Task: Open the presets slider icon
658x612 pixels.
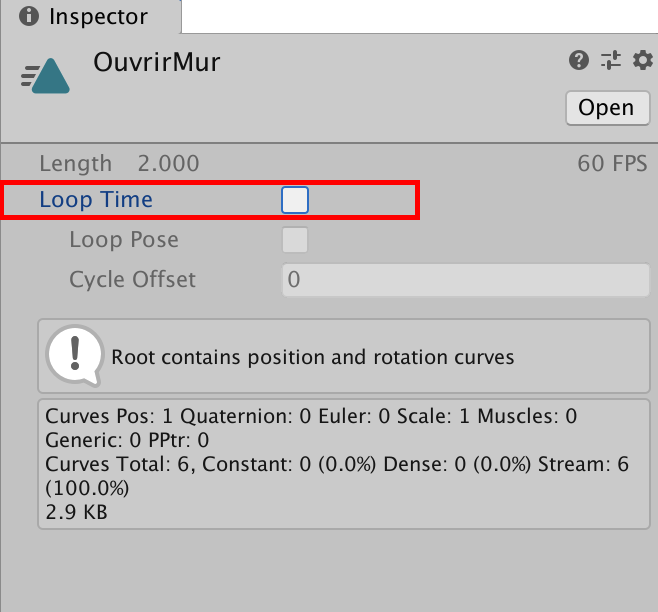Action: click(610, 62)
